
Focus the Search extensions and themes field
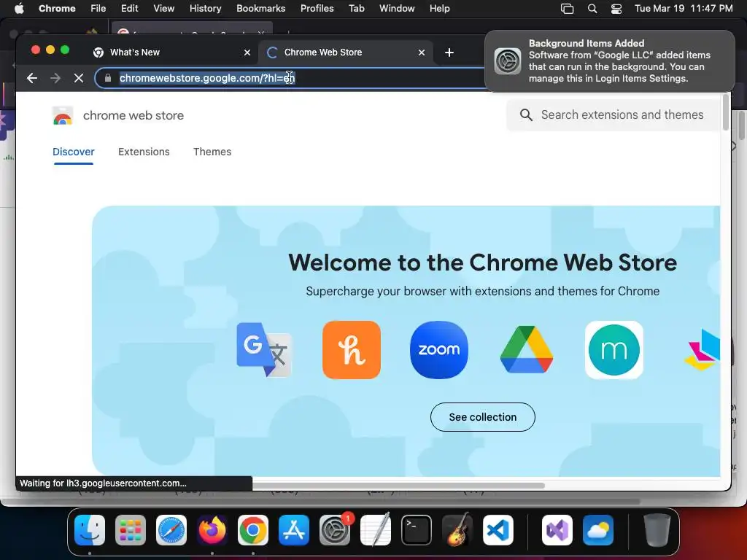(x=614, y=114)
